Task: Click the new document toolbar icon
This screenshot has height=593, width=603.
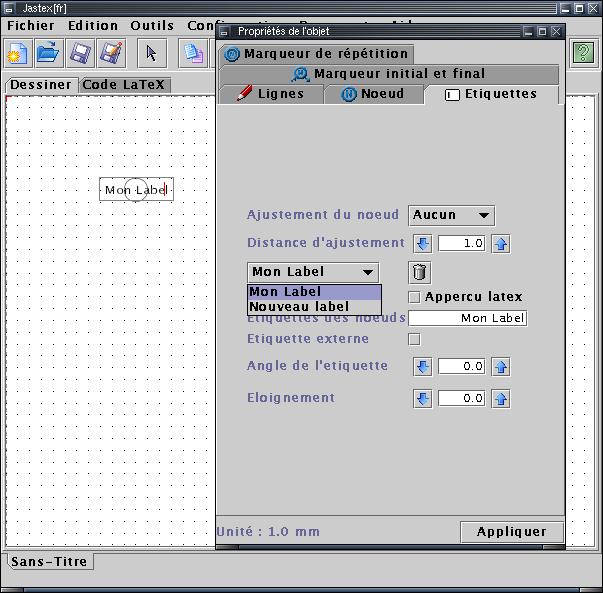Action: tap(18, 52)
